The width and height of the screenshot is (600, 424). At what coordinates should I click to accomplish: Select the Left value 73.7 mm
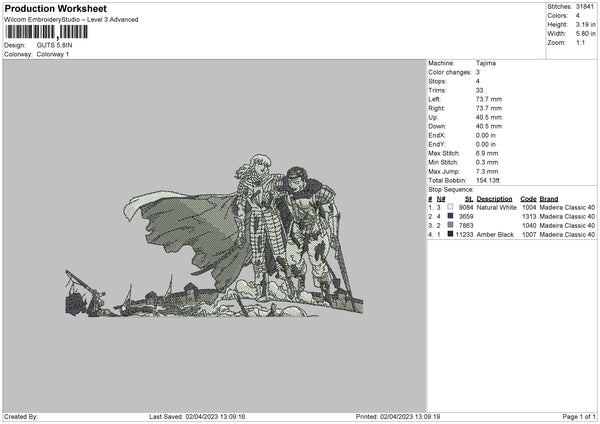click(x=489, y=99)
